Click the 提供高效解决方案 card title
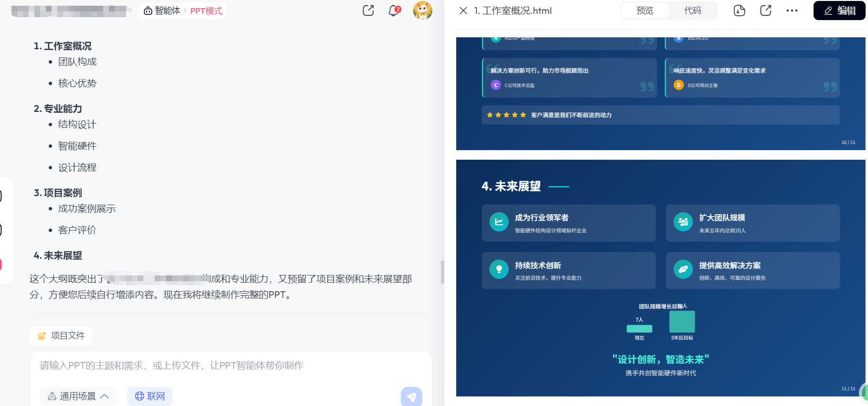868x406 pixels. pos(730,265)
